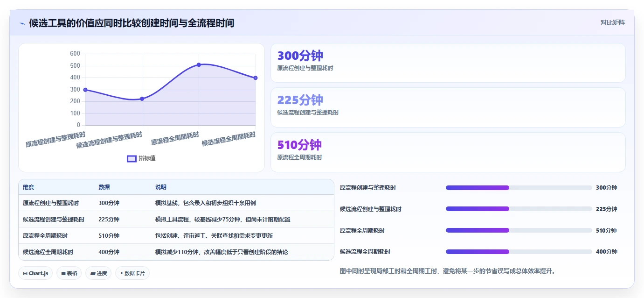The image size is (644, 298).
Task: Click the 300分钟 value in the table
Action: pyautogui.click(x=109, y=203)
